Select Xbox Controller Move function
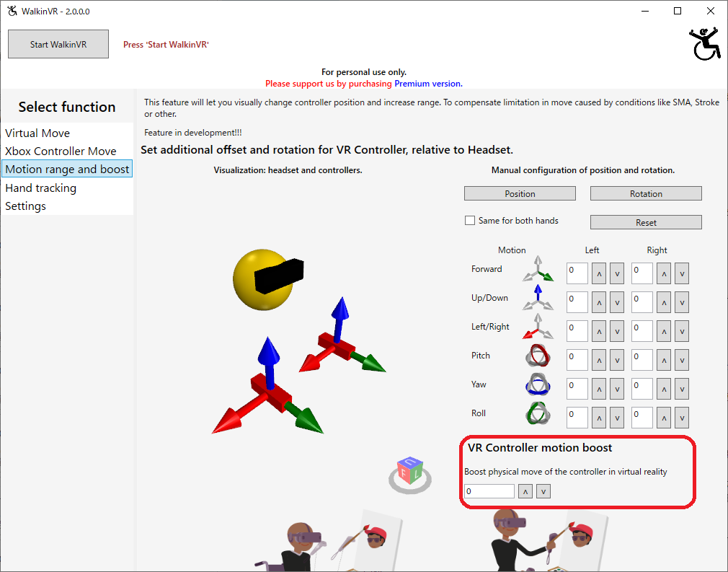 pos(61,151)
